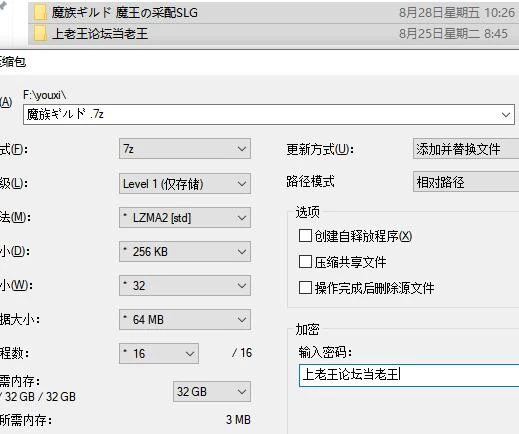Open the 7z archive format dropdown
Screen dimensions: 519x434
(x=185, y=149)
